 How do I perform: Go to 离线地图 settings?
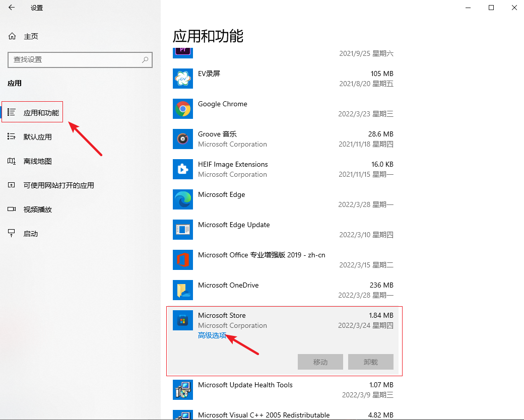(x=37, y=161)
